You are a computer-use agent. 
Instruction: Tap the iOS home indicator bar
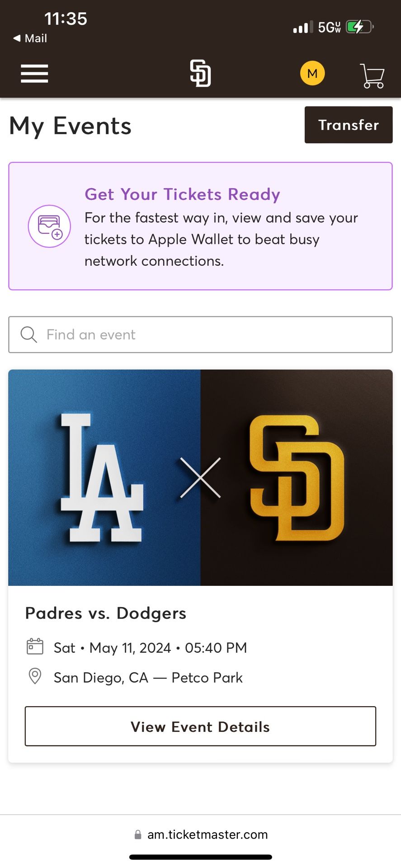[200, 857]
